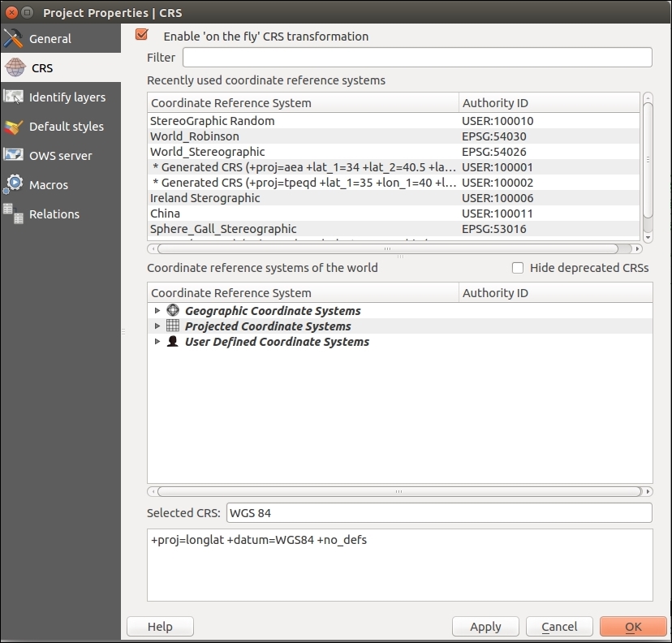Click the Projected Coordinate Systems grid icon
Viewport: 672px width, 643px height.
click(x=173, y=326)
